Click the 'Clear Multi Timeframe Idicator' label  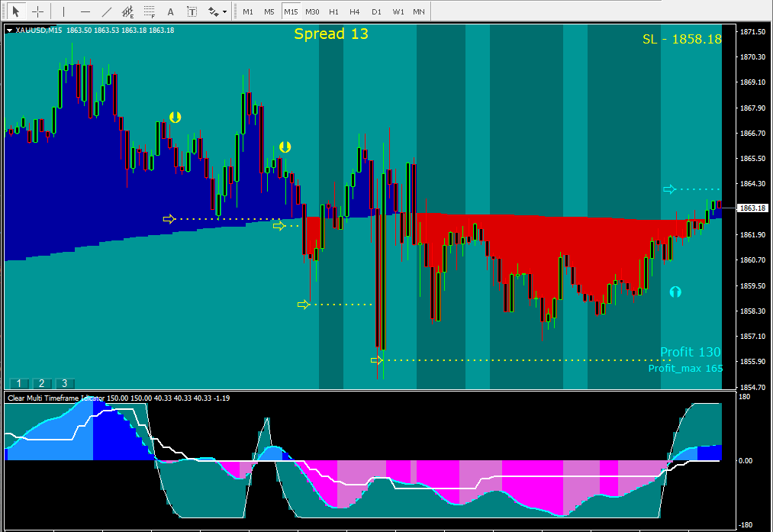pyautogui.click(x=56, y=398)
